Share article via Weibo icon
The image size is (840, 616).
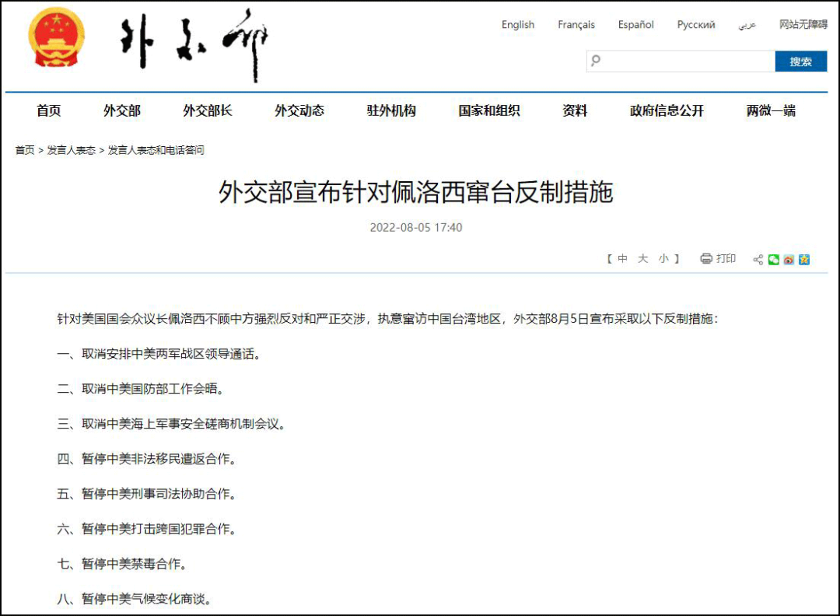tap(789, 260)
